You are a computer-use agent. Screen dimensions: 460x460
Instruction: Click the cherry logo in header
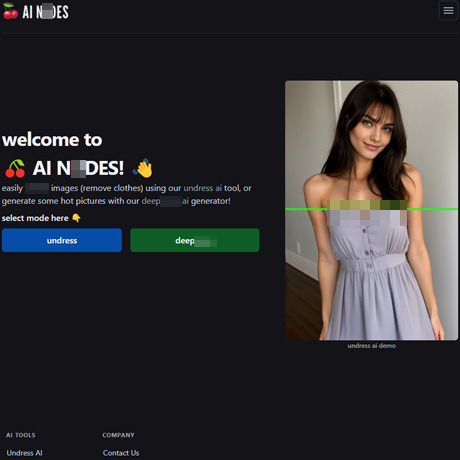point(10,11)
